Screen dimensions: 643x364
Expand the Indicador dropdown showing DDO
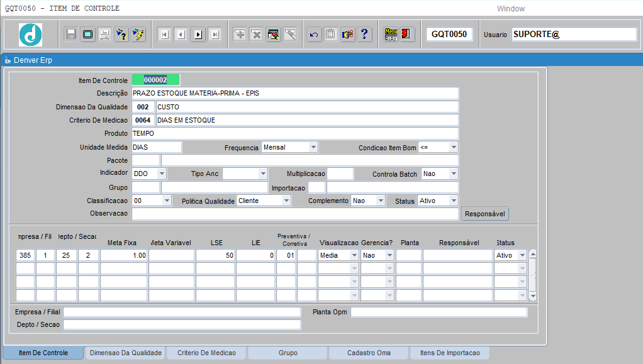(x=162, y=174)
